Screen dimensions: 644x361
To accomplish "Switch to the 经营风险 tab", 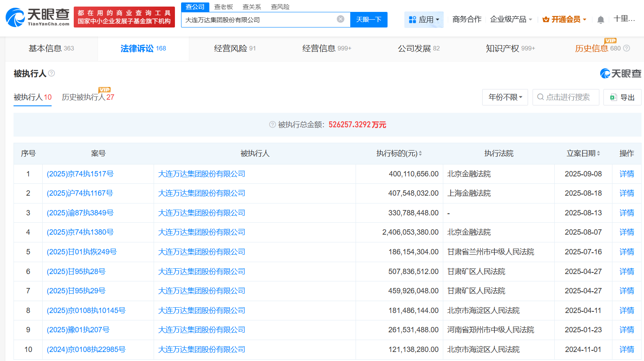I will pos(235,48).
